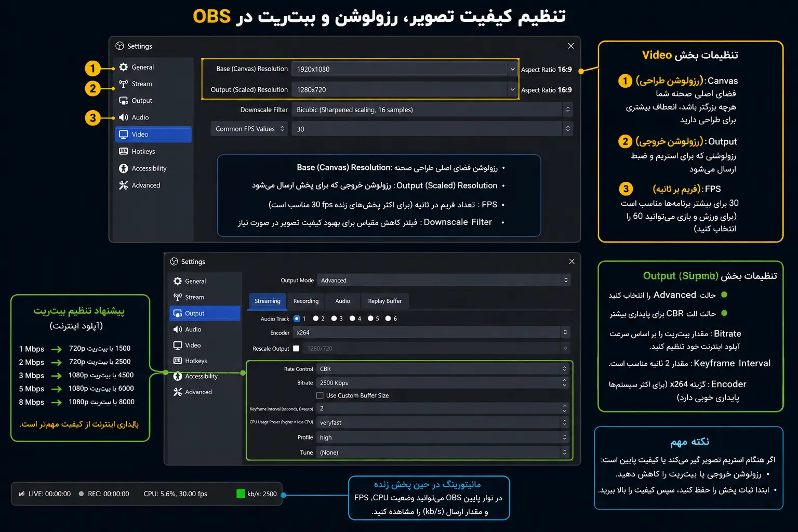Click the green bitrate indicator square in status bar
The image size is (798, 532).
pyautogui.click(x=241, y=494)
